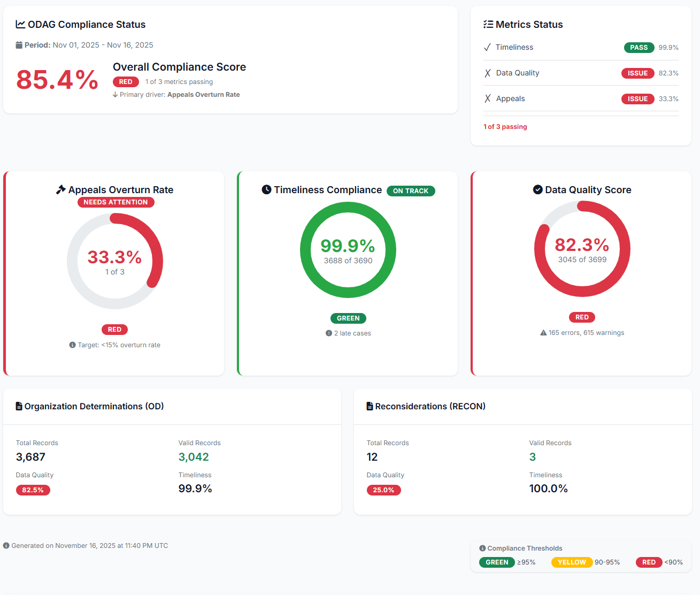Select the clock icon on Timeliness Compliance
700x595 pixels.
coord(267,189)
